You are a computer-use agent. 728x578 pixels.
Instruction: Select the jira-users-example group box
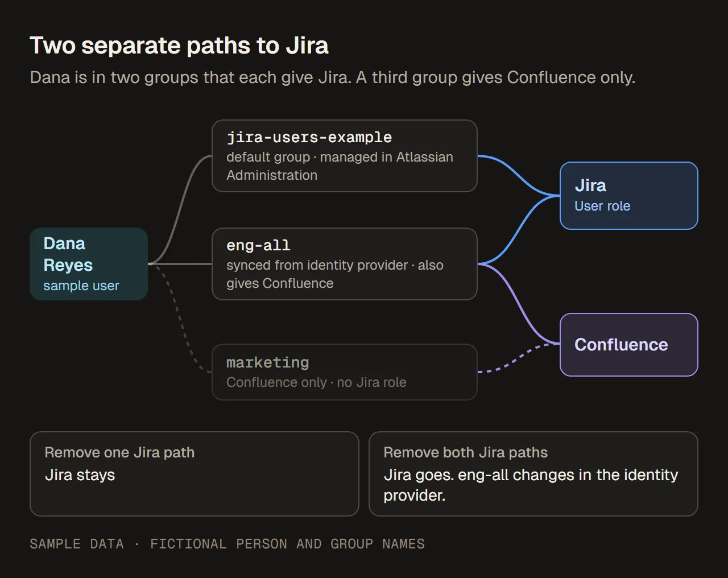tap(345, 156)
